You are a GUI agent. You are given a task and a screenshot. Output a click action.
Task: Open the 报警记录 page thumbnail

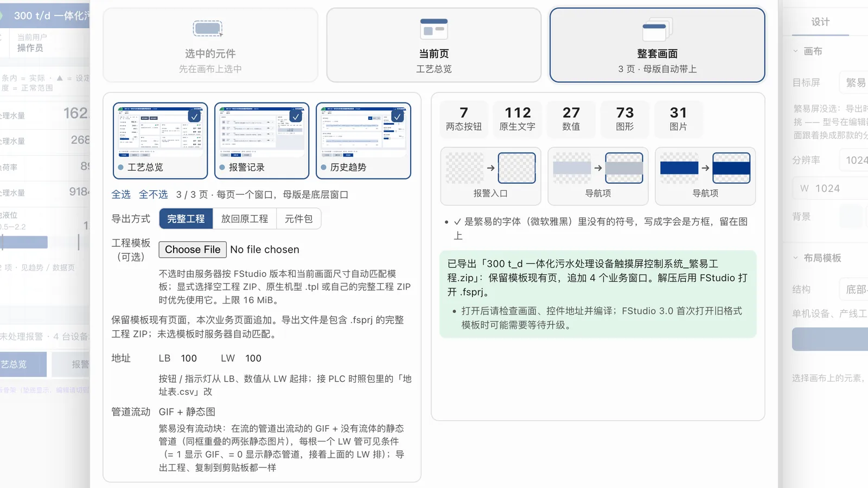coord(261,140)
